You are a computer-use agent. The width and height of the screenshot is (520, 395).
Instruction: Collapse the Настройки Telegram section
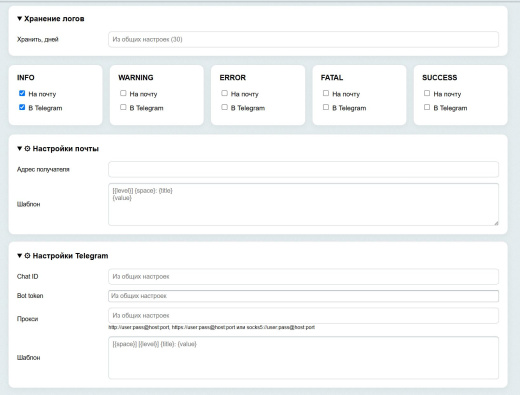[63, 256]
